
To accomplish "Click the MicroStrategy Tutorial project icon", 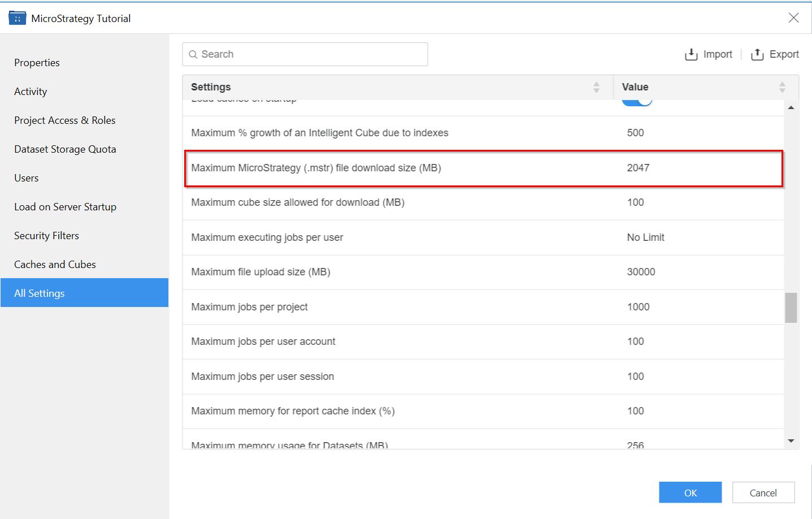I will 18,18.
